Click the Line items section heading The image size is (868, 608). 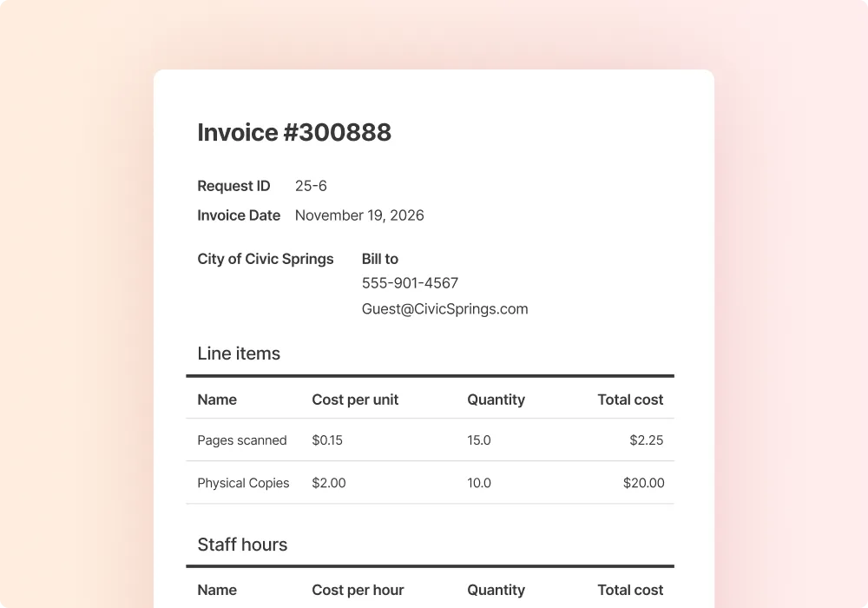point(239,354)
